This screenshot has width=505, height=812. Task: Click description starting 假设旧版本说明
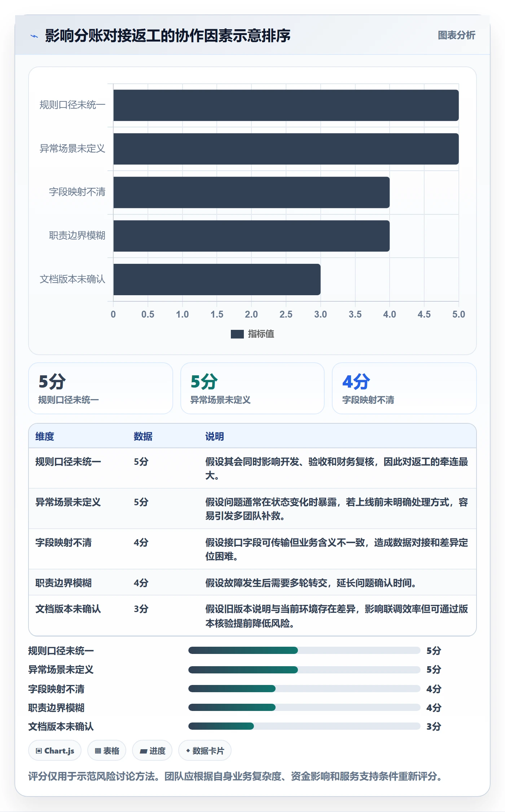337,616
